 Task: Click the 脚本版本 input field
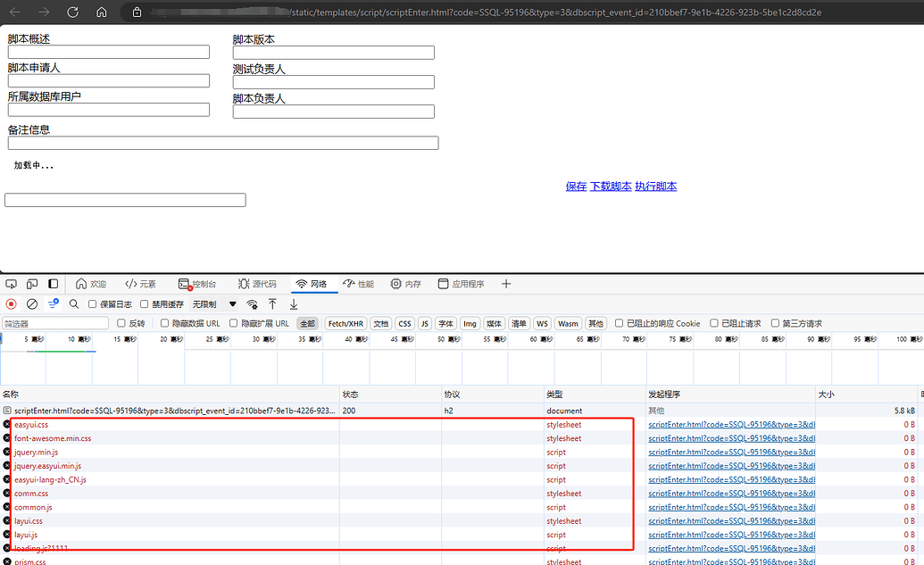333,53
